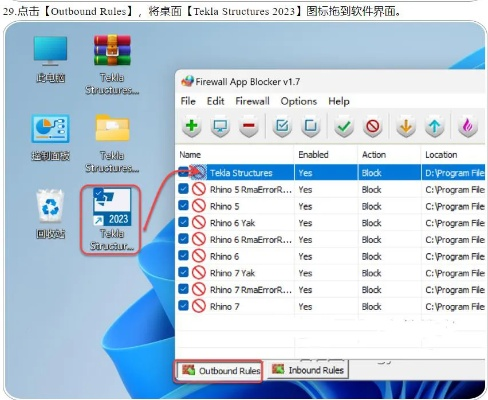Click the Uncheck All toolbar icon
The height and width of the screenshot is (400, 488).
(311, 127)
